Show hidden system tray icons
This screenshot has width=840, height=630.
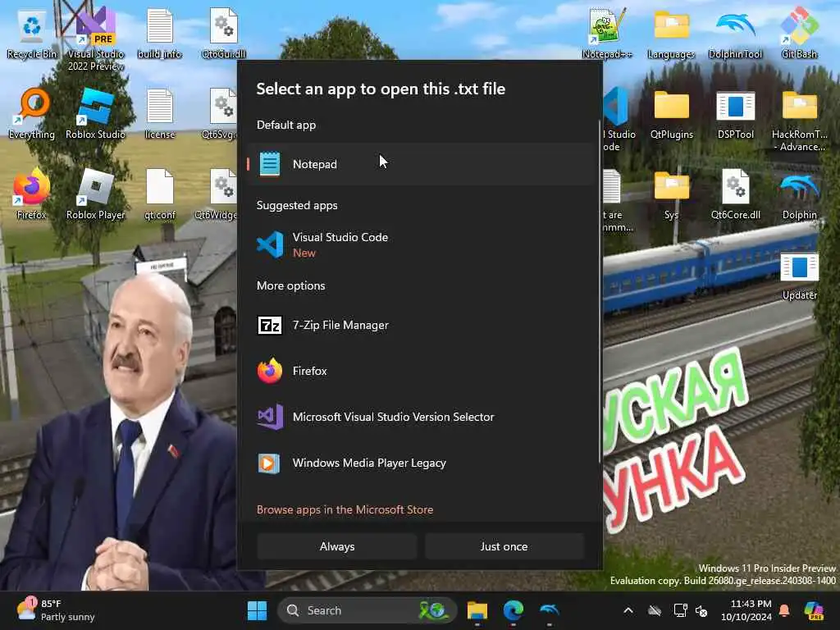tap(628, 610)
